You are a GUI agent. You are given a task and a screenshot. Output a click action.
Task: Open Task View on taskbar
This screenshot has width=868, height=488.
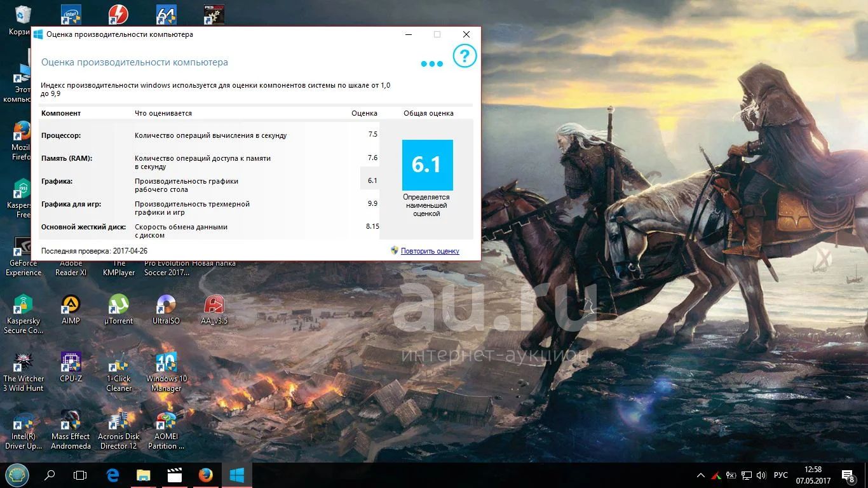click(x=80, y=475)
